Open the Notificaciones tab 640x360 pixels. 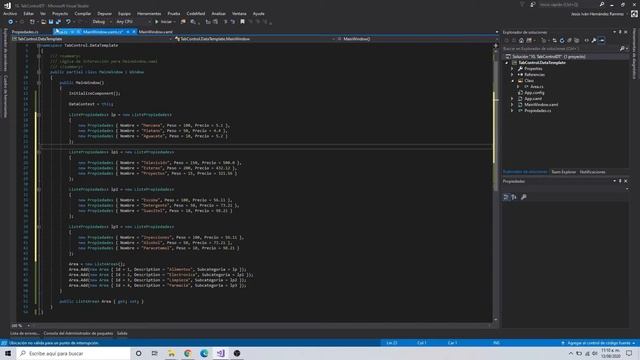point(593,172)
